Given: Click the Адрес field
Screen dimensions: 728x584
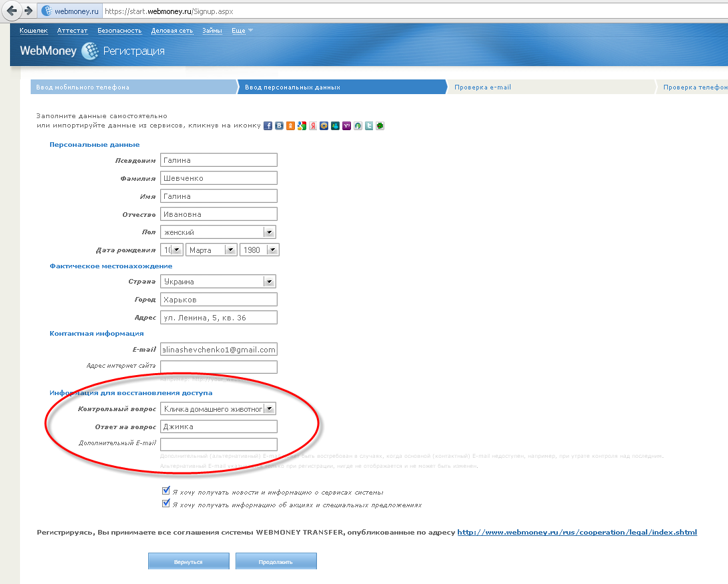Looking at the screenshot, I should click(x=219, y=318).
